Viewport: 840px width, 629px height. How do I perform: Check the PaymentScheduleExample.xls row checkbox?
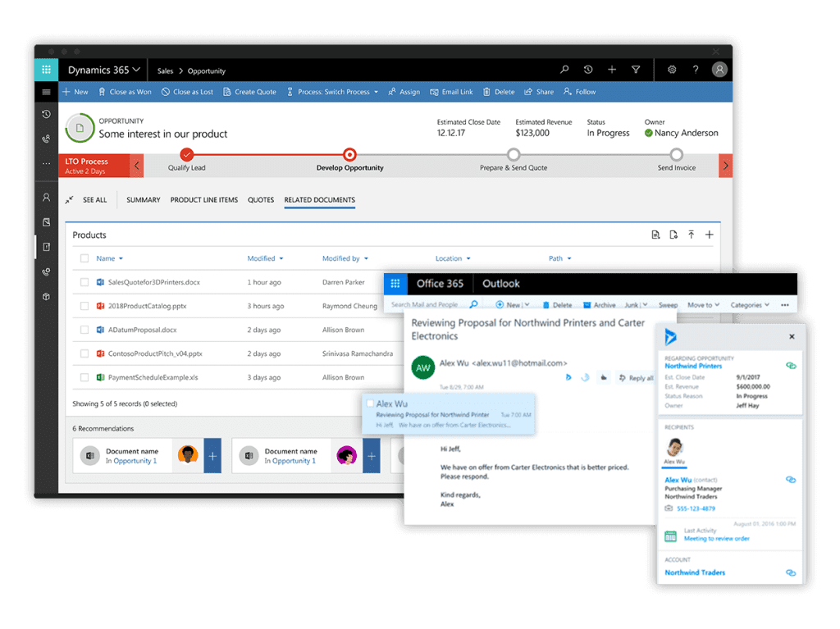pyautogui.click(x=84, y=378)
